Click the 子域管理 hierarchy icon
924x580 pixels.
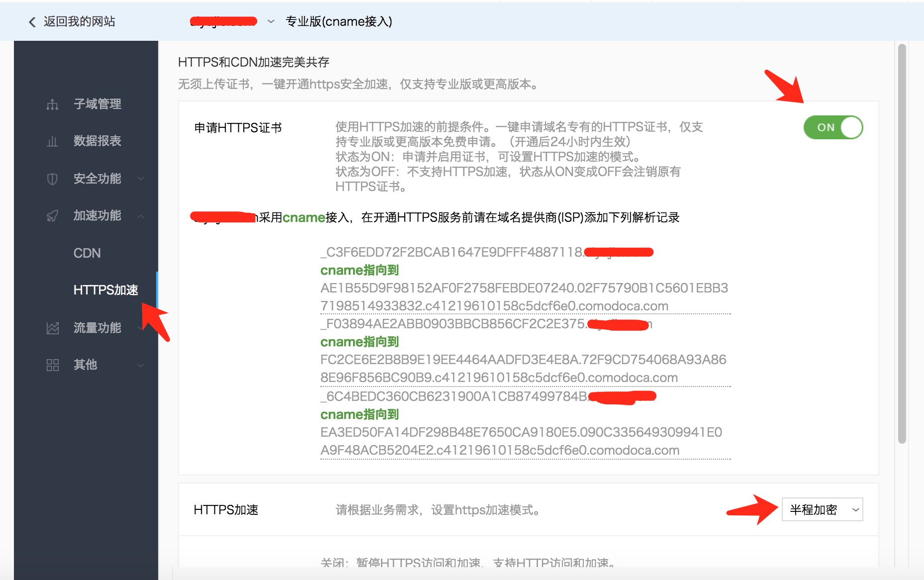tap(52, 104)
